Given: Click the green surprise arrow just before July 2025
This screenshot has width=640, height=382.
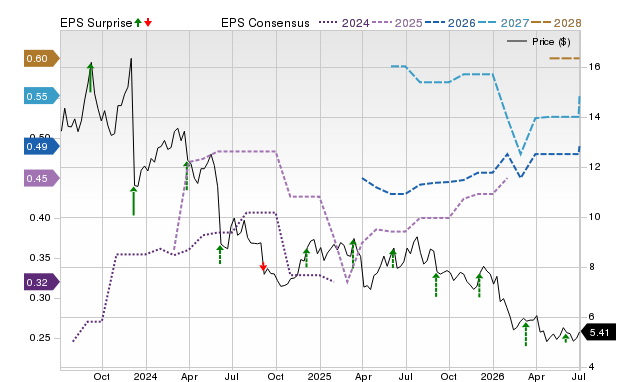Looking at the screenshot, I should point(393,258).
